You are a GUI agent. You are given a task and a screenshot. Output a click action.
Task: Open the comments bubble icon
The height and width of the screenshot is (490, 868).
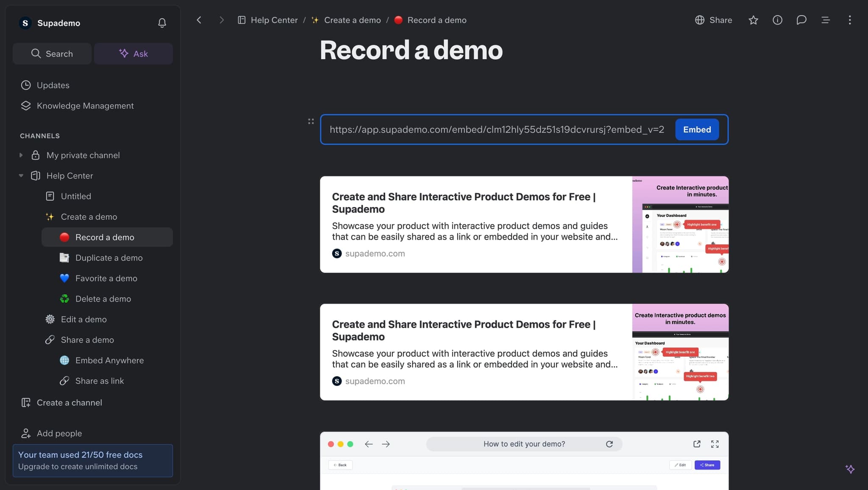(x=801, y=20)
